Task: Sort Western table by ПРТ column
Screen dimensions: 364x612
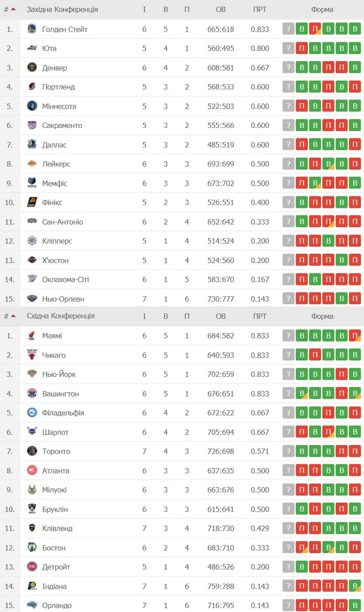Action: coord(260,10)
